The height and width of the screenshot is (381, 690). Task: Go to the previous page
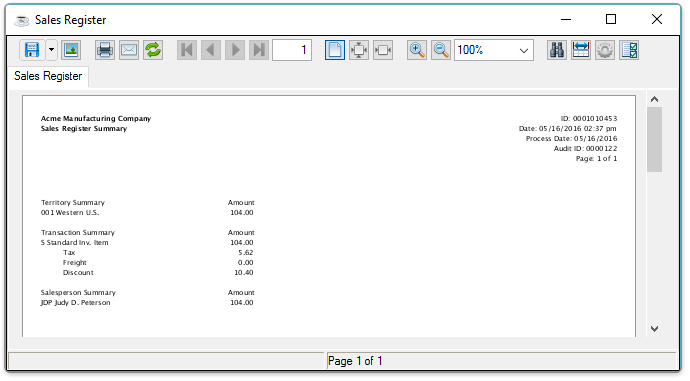tap(211, 50)
